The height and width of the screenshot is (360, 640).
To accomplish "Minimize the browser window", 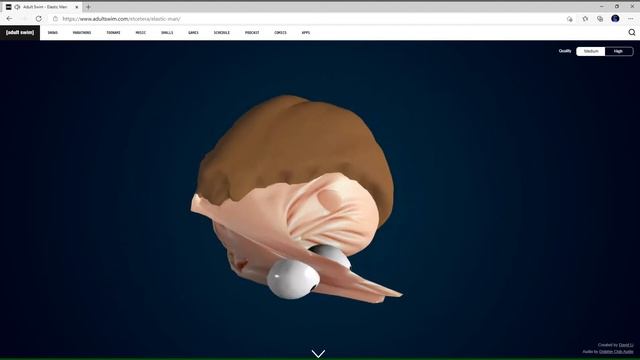I will click(602, 7).
